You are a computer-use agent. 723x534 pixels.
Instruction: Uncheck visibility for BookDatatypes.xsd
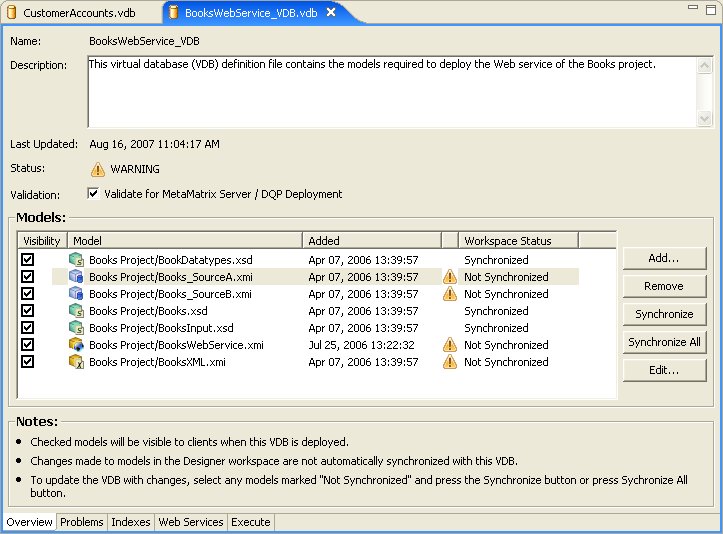pyautogui.click(x=28, y=260)
